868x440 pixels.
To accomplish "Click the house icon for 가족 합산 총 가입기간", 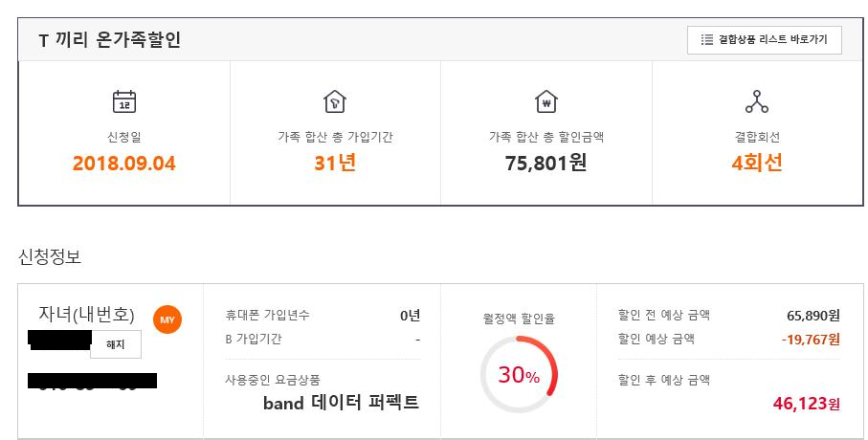I will point(335,101).
